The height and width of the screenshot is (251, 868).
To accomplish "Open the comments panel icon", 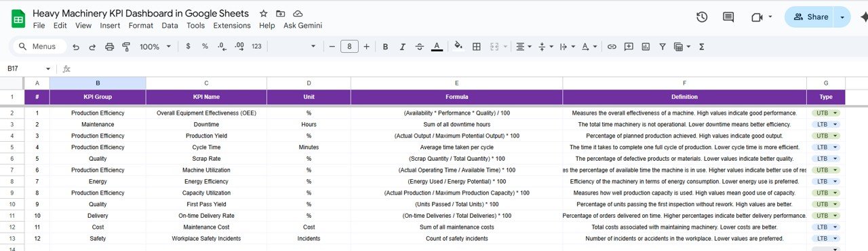I will click(729, 17).
